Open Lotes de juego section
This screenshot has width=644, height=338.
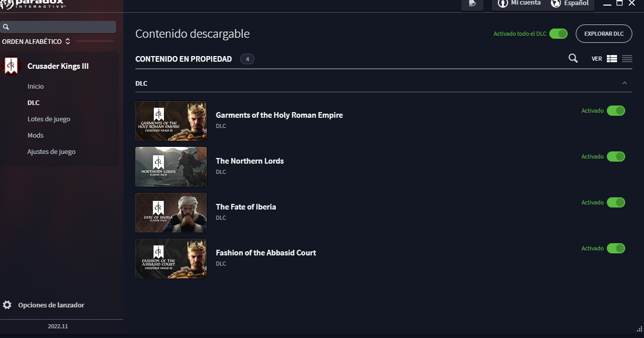(x=49, y=119)
